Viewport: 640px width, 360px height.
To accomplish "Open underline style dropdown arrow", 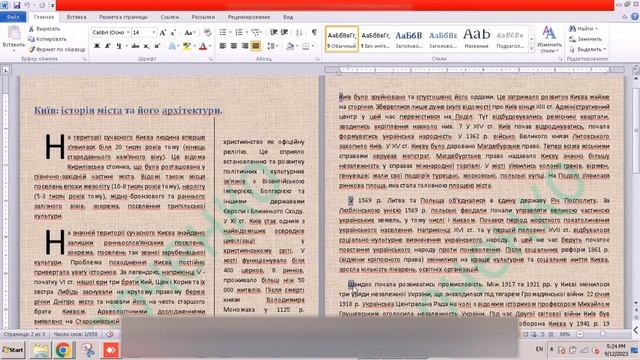I will 126,46.
